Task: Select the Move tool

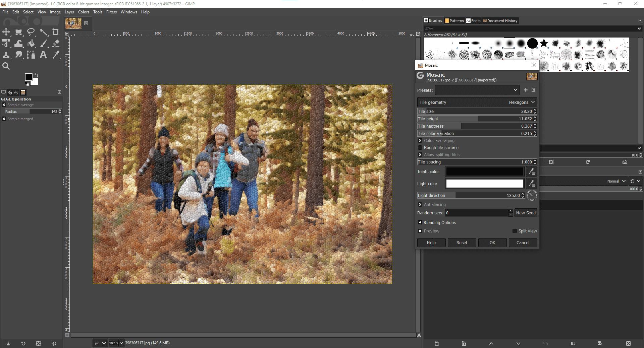Action: 6,32
